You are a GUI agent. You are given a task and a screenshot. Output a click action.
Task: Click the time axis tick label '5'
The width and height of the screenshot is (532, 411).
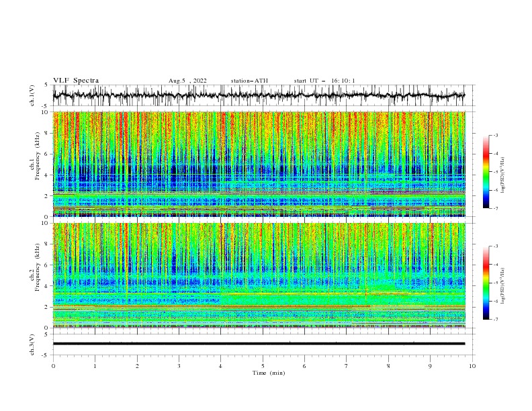tap(263, 366)
